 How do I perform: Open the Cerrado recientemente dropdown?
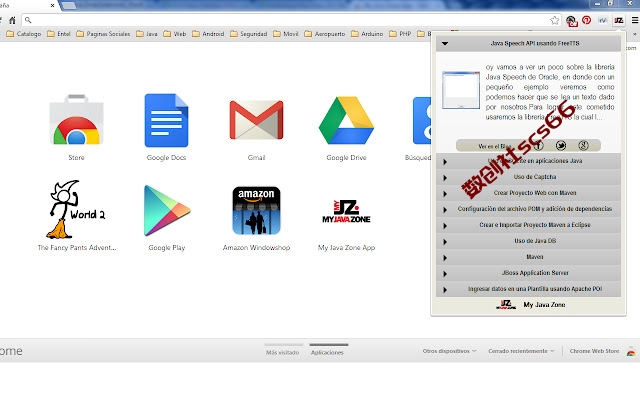[521, 351]
